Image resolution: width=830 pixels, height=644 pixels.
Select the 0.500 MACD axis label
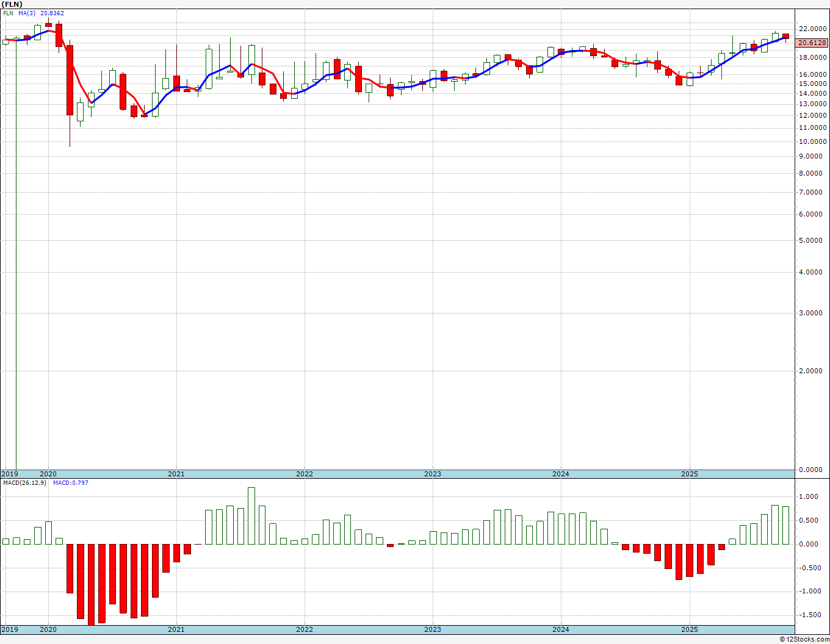[809, 521]
